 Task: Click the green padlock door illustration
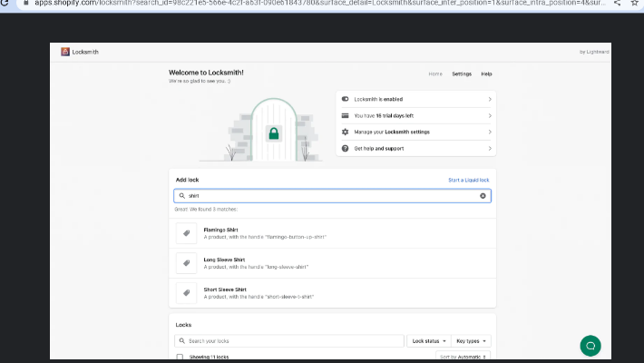tap(274, 133)
